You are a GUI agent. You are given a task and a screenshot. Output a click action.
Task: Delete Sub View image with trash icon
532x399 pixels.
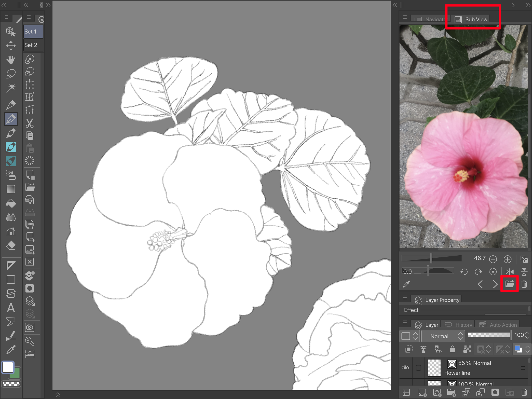click(x=524, y=284)
